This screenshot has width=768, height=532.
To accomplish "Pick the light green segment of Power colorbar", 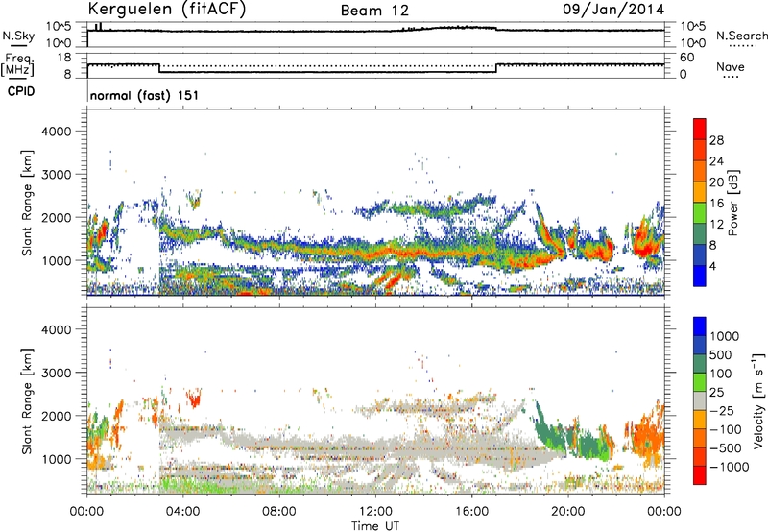I will 700,213.
